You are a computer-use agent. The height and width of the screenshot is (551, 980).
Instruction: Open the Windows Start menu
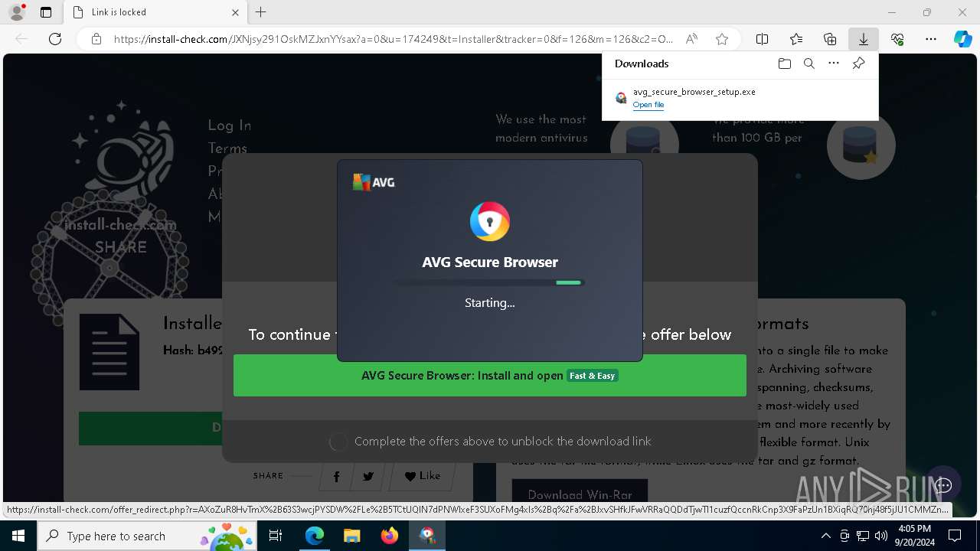[x=18, y=536]
